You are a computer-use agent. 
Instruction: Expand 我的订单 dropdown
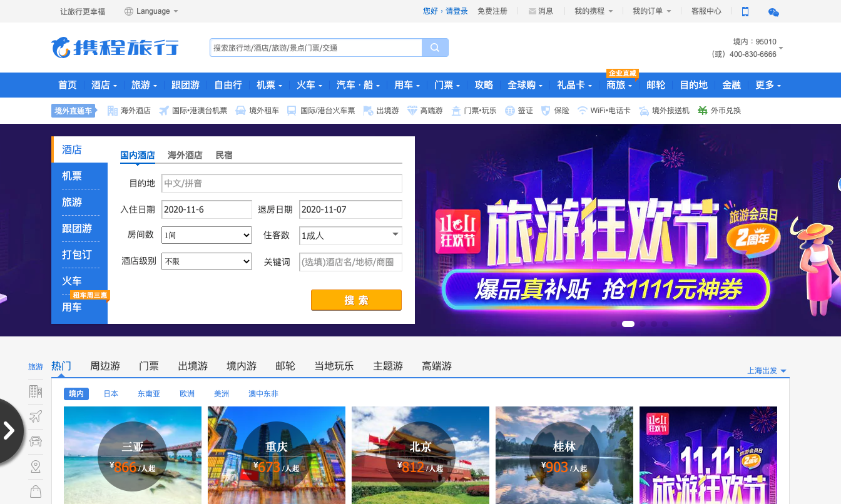pyautogui.click(x=651, y=11)
